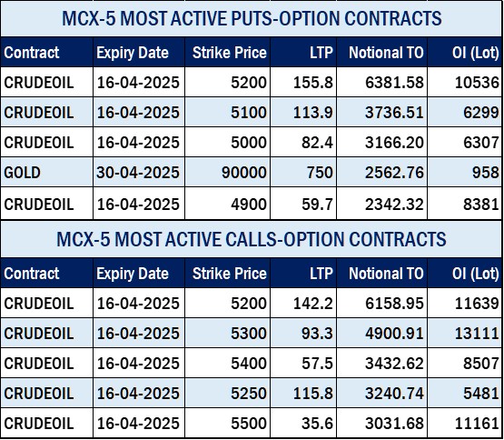The image size is (504, 440).
Task: Click the Strike Price header in calls table
Action: click(228, 274)
